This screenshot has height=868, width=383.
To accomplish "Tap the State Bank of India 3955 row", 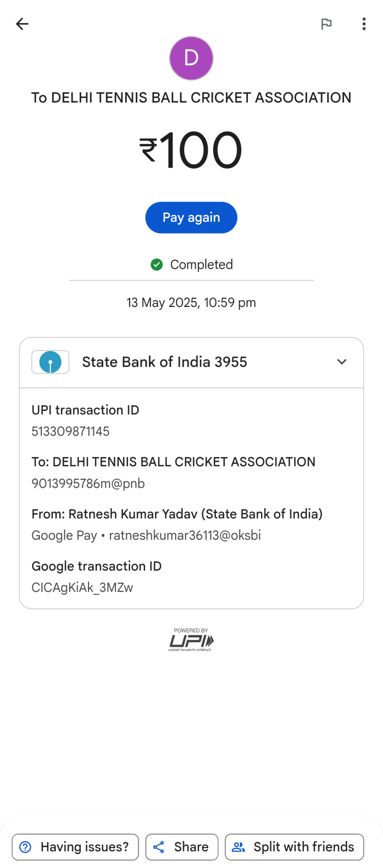I will 165,362.
